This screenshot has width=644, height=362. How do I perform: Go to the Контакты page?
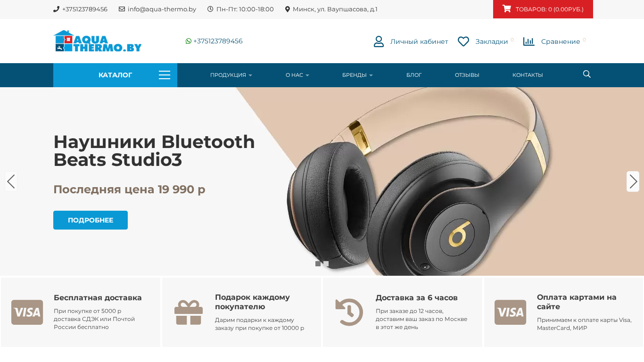click(528, 75)
